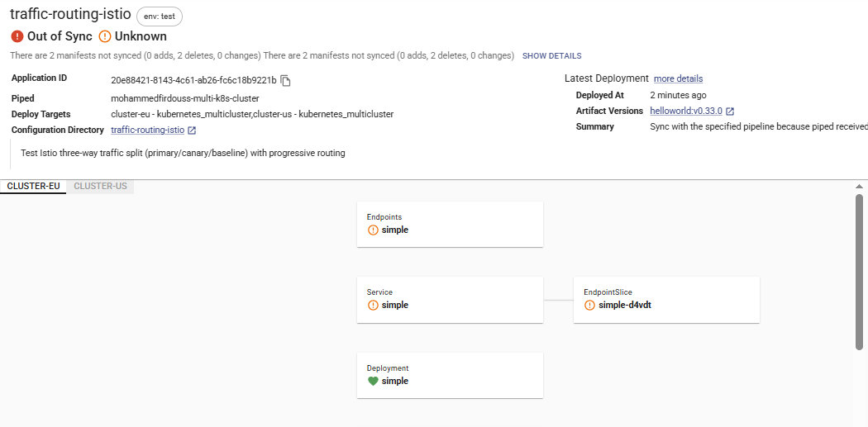This screenshot has width=868, height=427.
Task: Click the green heart icon on Deployment
Action: (x=373, y=381)
